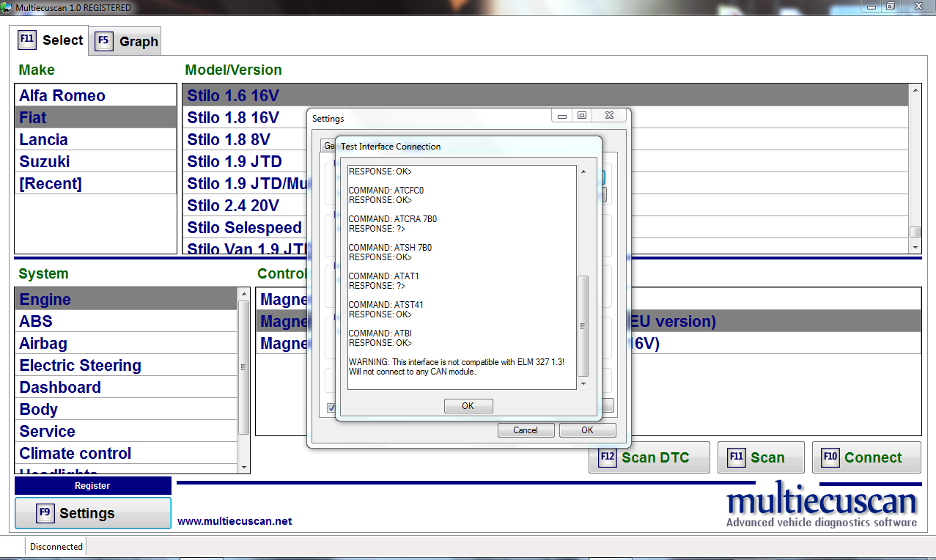The height and width of the screenshot is (560, 936).
Task: Click Model/Version list scroll down arrow
Action: point(915,248)
